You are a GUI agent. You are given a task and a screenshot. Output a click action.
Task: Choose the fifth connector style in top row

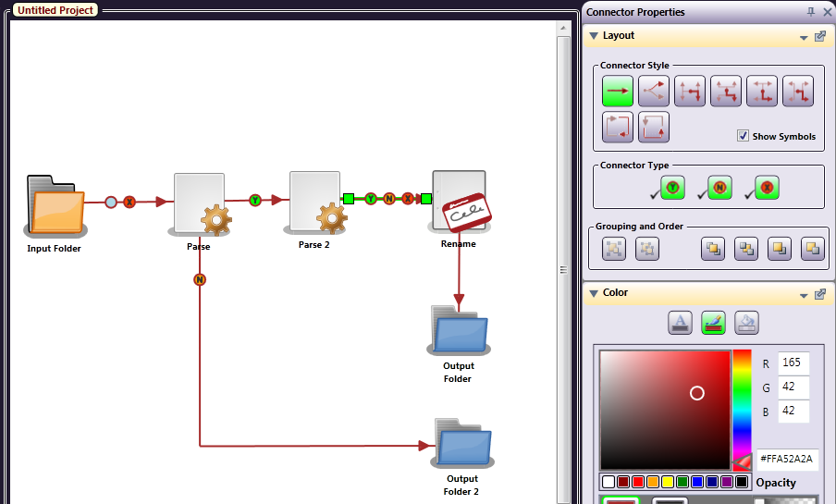tap(762, 91)
